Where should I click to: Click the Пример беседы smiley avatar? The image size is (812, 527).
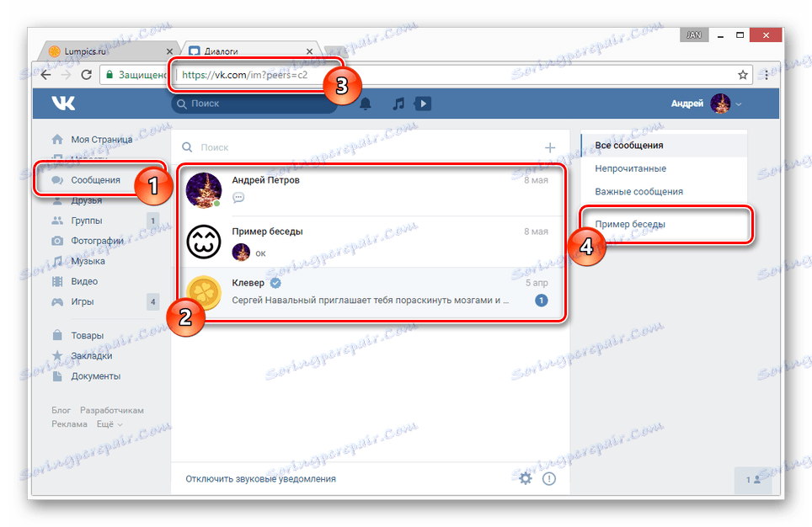point(204,242)
